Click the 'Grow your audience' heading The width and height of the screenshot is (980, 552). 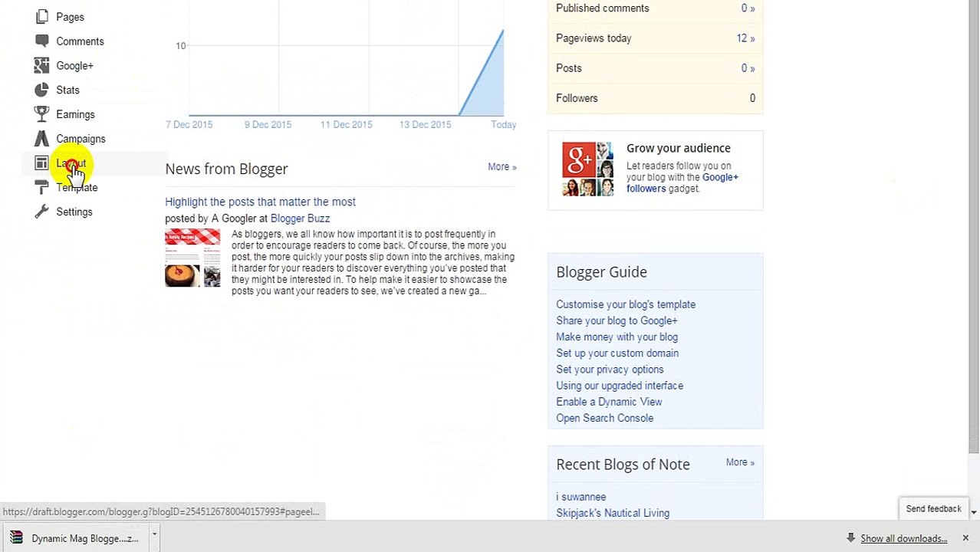pyautogui.click(x=679, y=148)
